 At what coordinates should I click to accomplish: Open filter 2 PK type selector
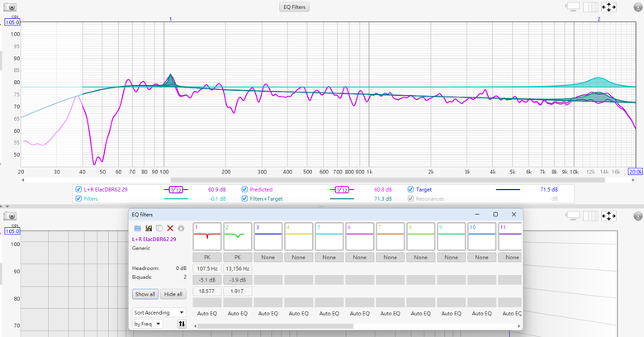(x=238, y=257)
